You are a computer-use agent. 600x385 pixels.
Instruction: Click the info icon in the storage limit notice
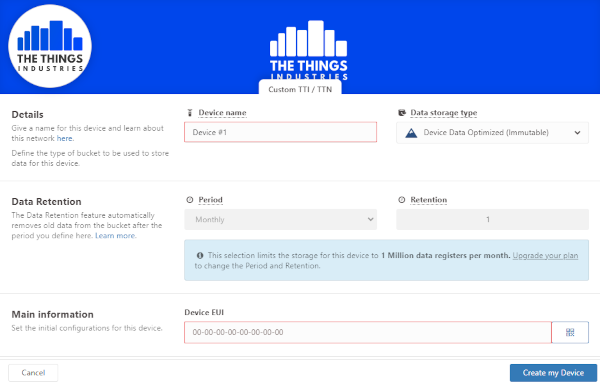pos(200,255)
